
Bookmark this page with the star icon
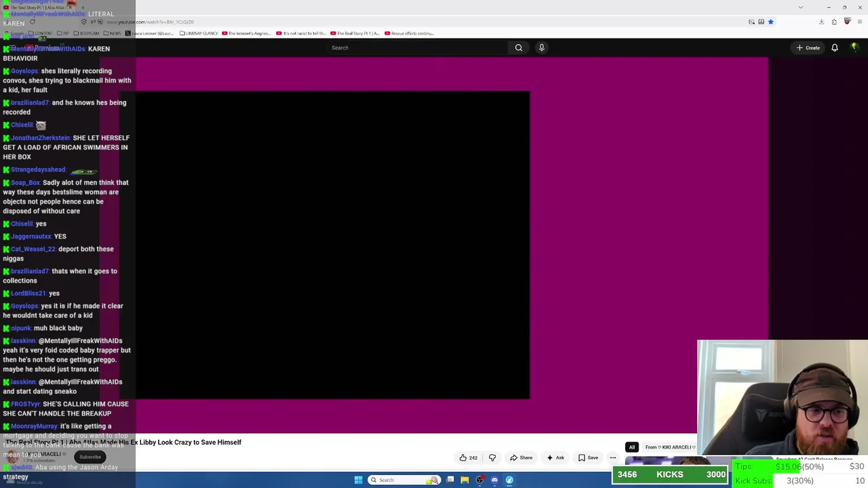pyautogui.click(x=770, y=22)
